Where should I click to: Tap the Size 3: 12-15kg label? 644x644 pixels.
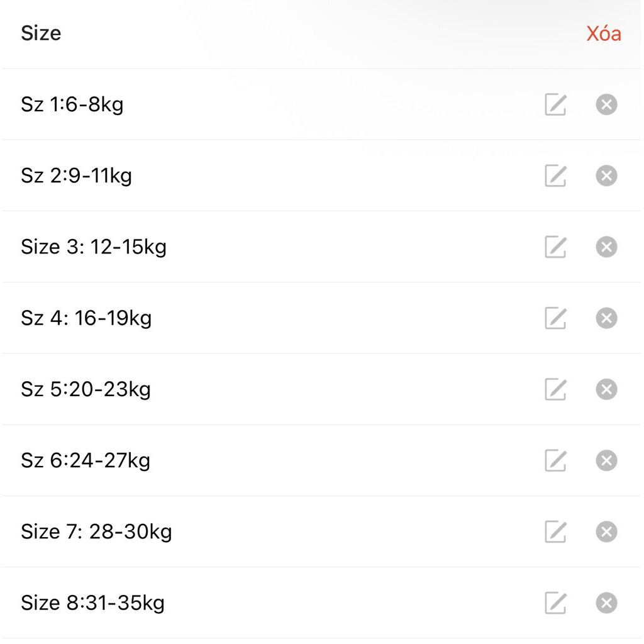(94, 247)
